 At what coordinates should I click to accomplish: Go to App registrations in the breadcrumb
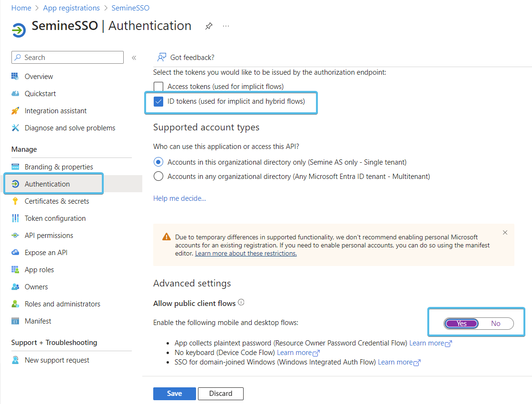[71, 8]
